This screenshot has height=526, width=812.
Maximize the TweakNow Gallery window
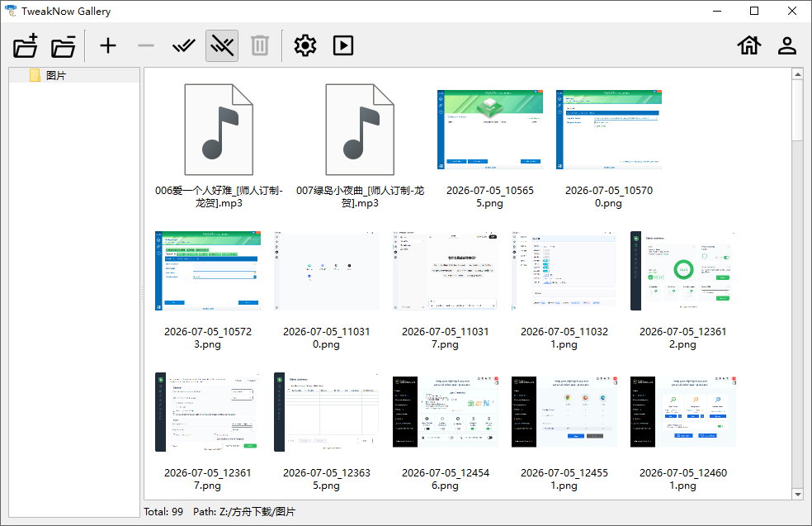(754, 11)
